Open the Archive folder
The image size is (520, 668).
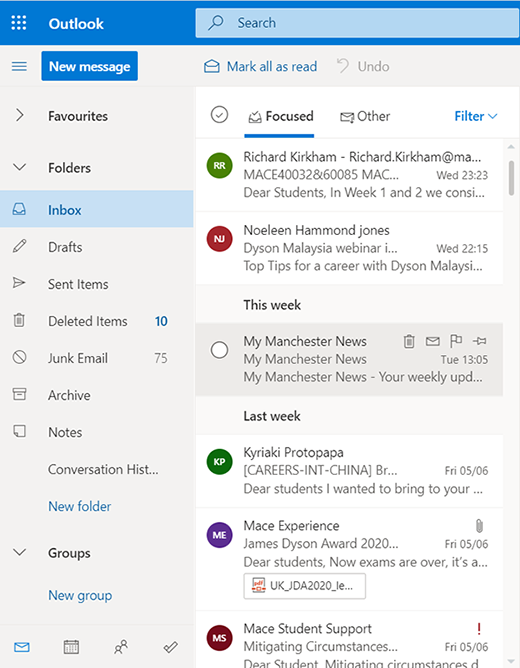[x=97, y=394]
